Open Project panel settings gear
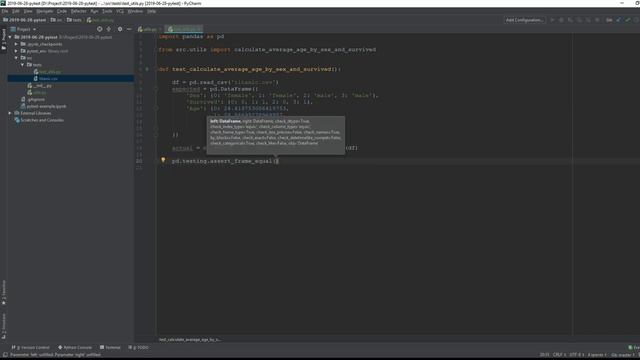The height and width of the screenshot is (360, 640). click(120, 29)
